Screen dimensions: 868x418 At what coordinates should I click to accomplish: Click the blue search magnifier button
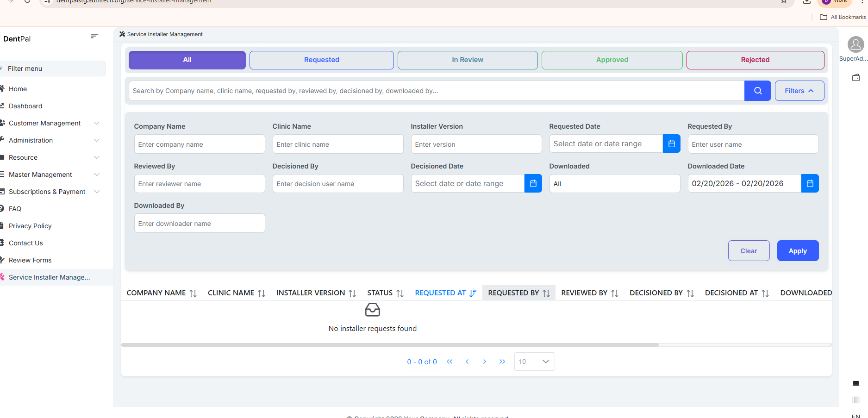point(757,91)
